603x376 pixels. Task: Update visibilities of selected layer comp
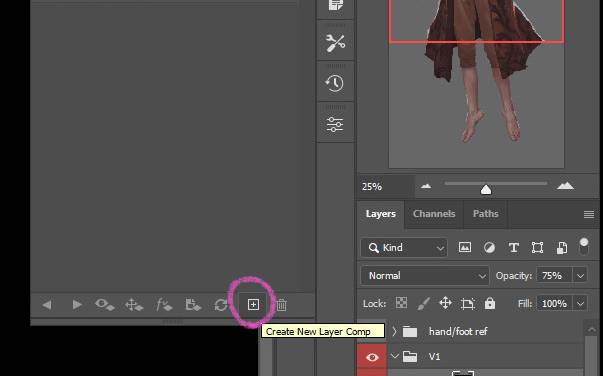pos(104,305)
